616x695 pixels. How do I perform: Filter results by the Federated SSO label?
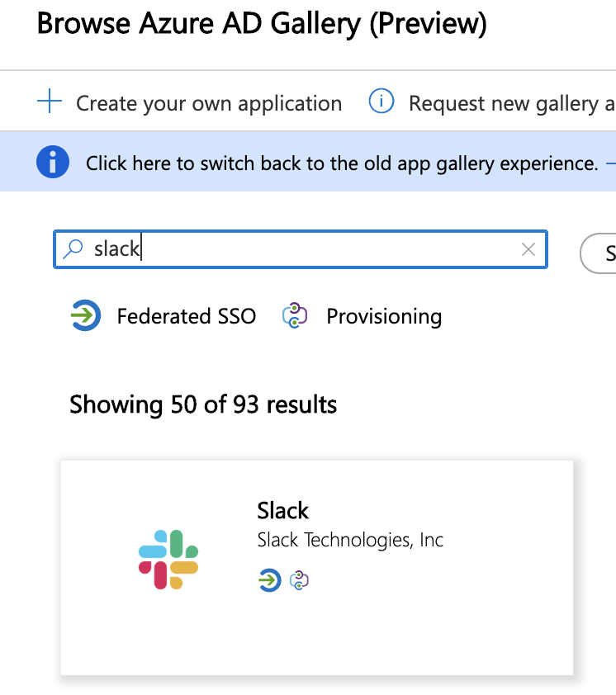tap(187, 316)
